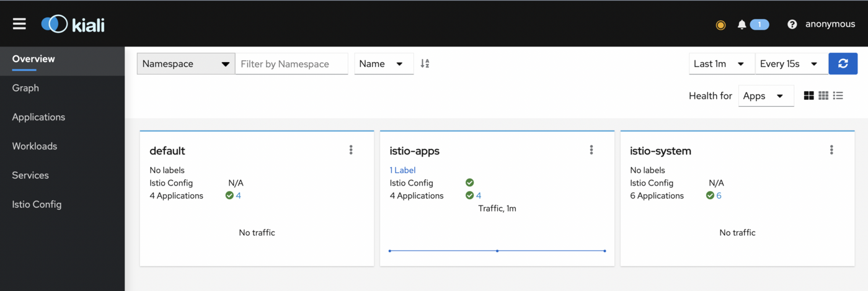Open the default namespace kebab menu
This screenshot has height=291, width=868.
[x=351, y=150]
